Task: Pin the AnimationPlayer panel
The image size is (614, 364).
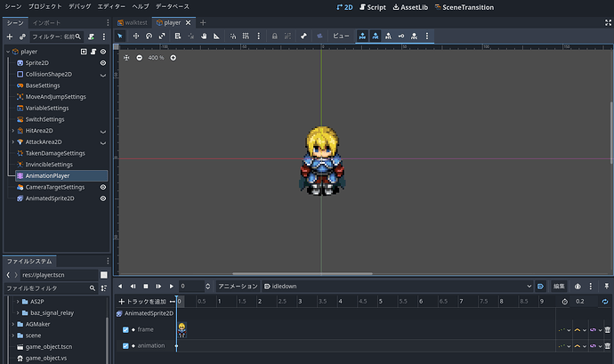Action: tap(607, 287)
